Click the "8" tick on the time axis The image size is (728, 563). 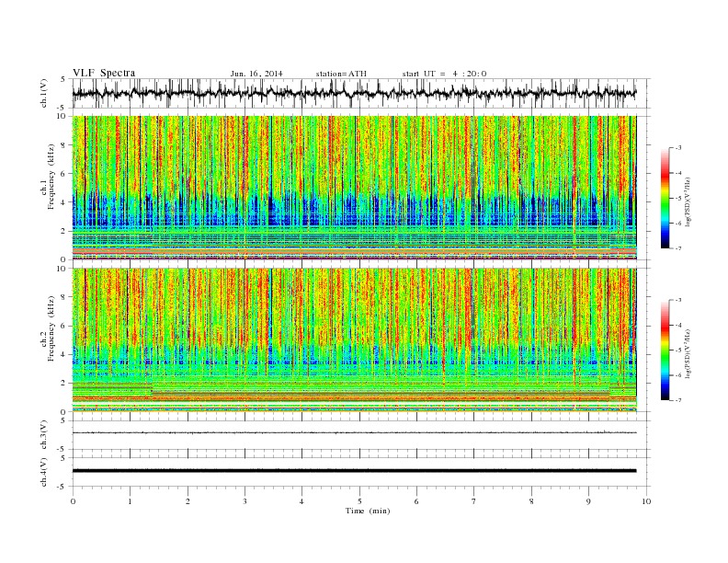[531, 501]
